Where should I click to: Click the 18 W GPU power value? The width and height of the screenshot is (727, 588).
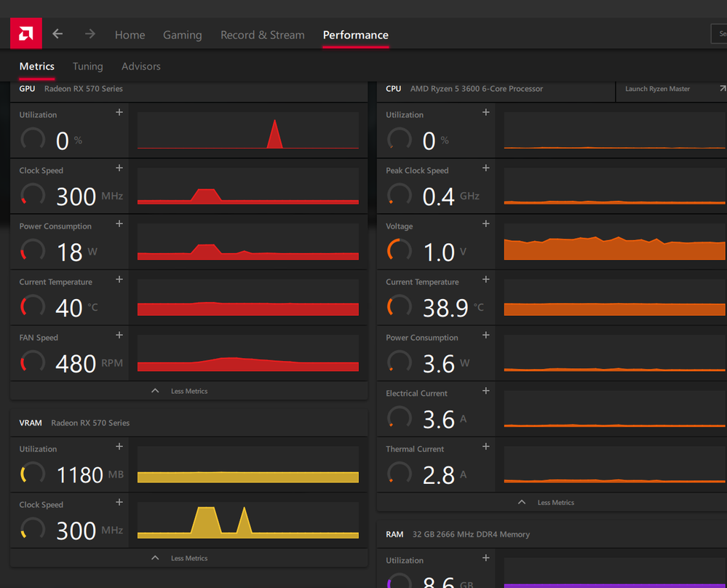point(77,253)
